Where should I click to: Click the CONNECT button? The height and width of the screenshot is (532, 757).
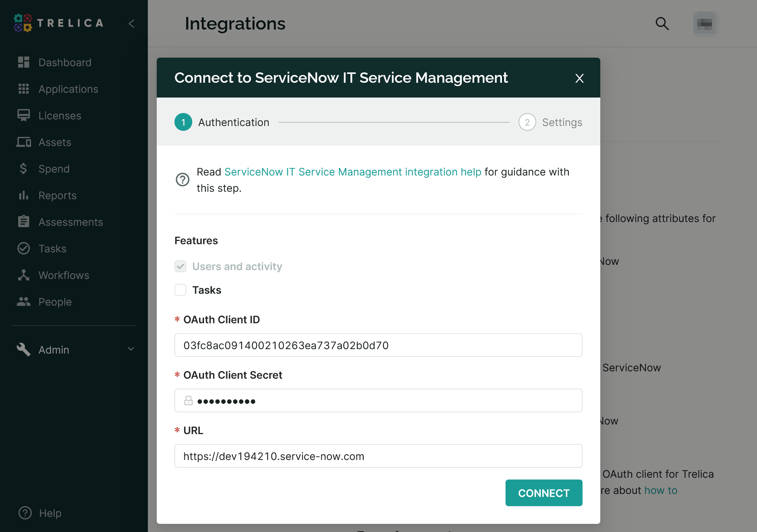[543, 492]
